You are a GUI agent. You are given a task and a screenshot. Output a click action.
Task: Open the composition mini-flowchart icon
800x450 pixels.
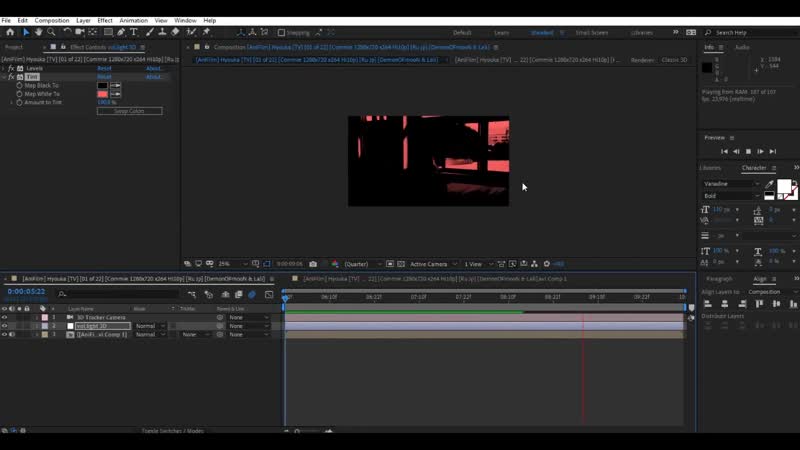coord(192,294)
